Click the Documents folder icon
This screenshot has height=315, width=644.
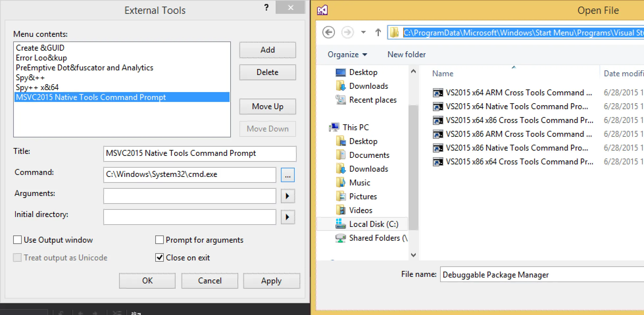(x=340, y=155)
